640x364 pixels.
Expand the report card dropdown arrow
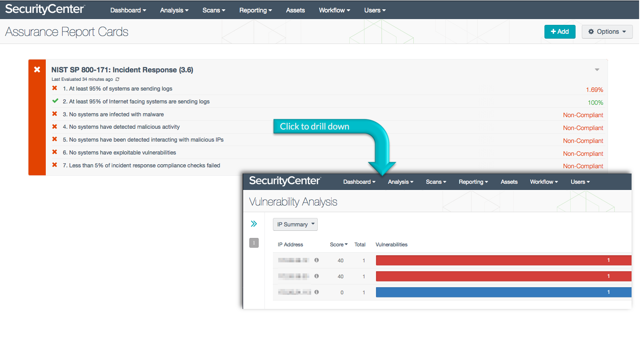click(x=597, y=70)
